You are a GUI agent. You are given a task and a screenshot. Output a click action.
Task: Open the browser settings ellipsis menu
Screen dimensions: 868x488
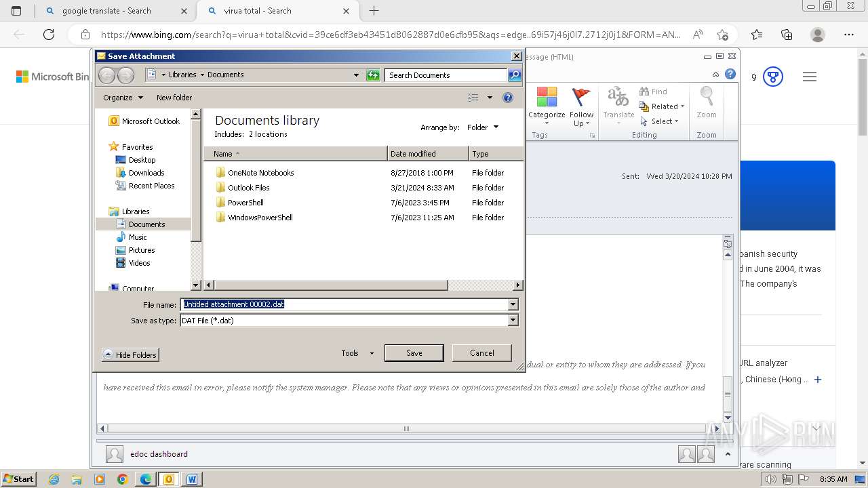click(849, 35)
